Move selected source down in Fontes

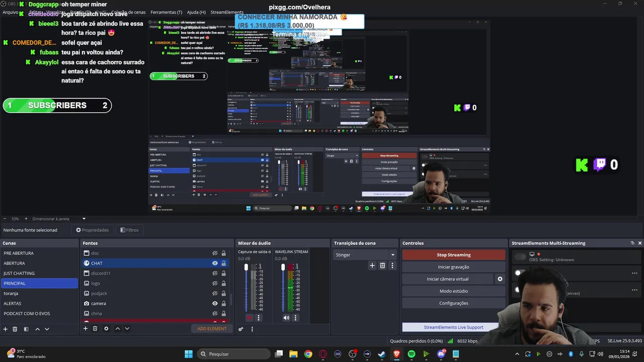(x=127, y=328)
